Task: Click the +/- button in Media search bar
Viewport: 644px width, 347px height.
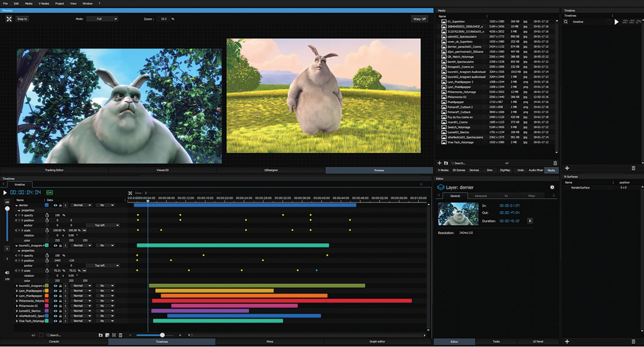Action: click(x=507, y=163)
